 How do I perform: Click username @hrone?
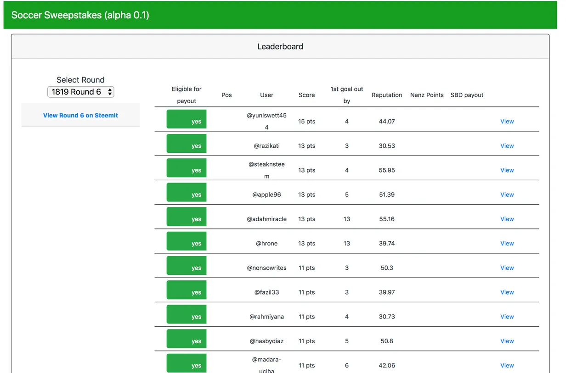(x=267, y=243)
